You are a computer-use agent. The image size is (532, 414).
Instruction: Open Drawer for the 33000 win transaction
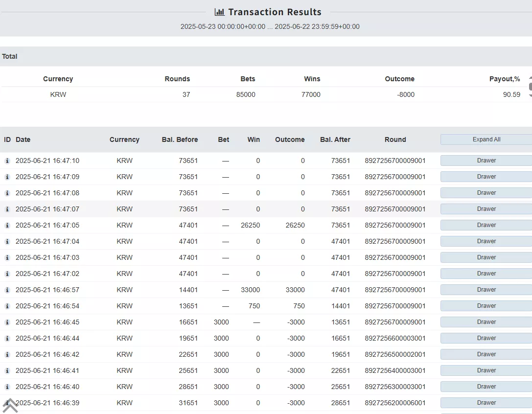(x=486, y=290)
